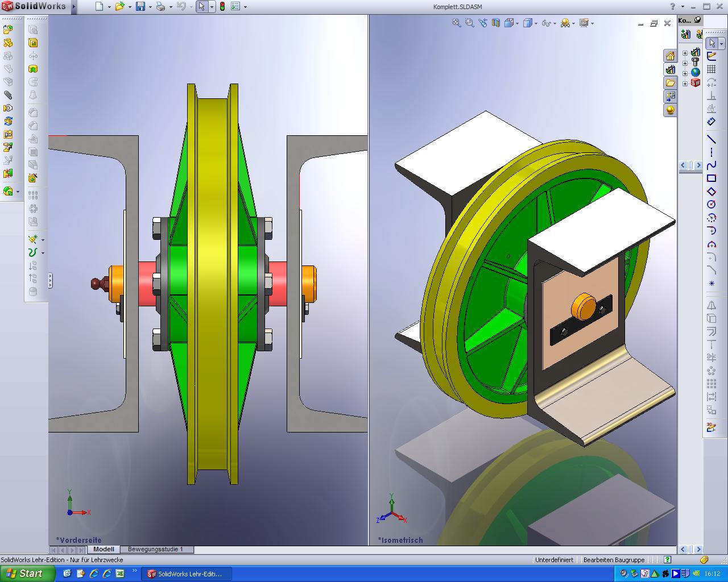Open the Design Library folder tab
The height and width of the screenshot is (582, 728).
click(671, 83)
